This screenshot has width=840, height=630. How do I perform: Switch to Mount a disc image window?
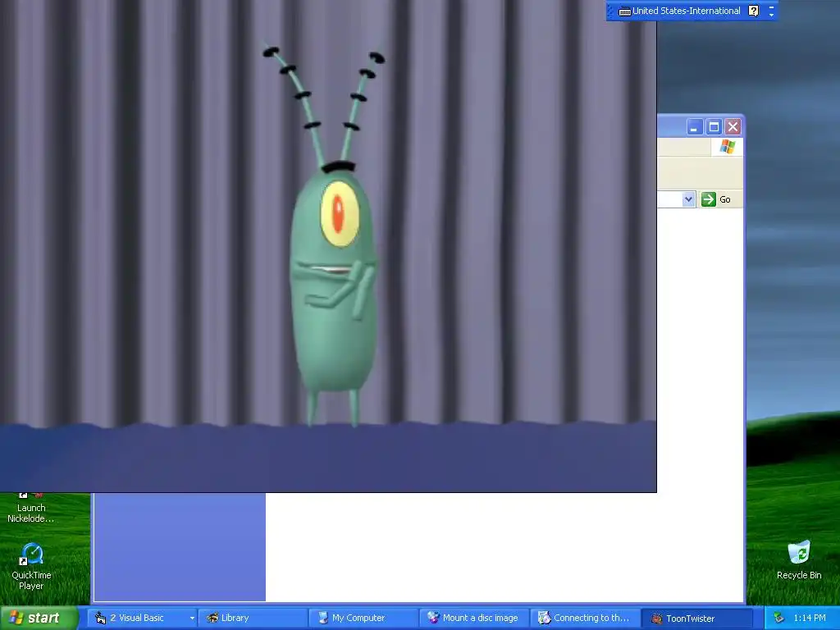pyautogui.click(x=474, y=618)
